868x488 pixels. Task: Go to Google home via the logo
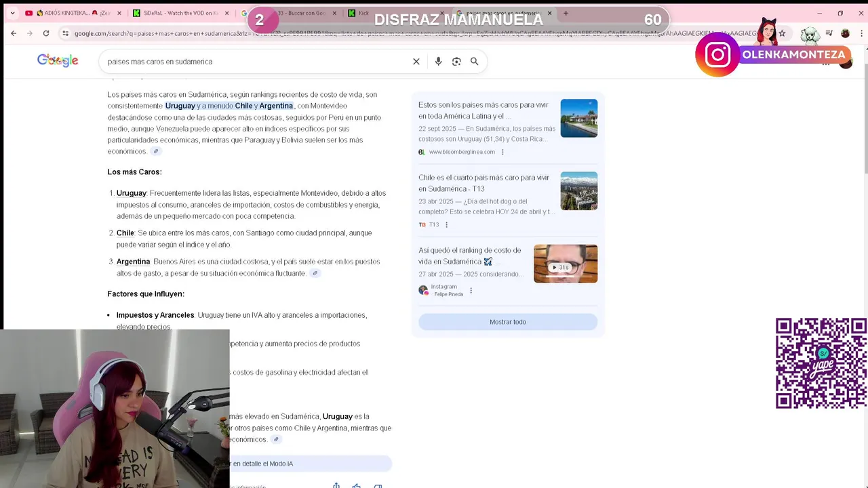tap(58, 61)
